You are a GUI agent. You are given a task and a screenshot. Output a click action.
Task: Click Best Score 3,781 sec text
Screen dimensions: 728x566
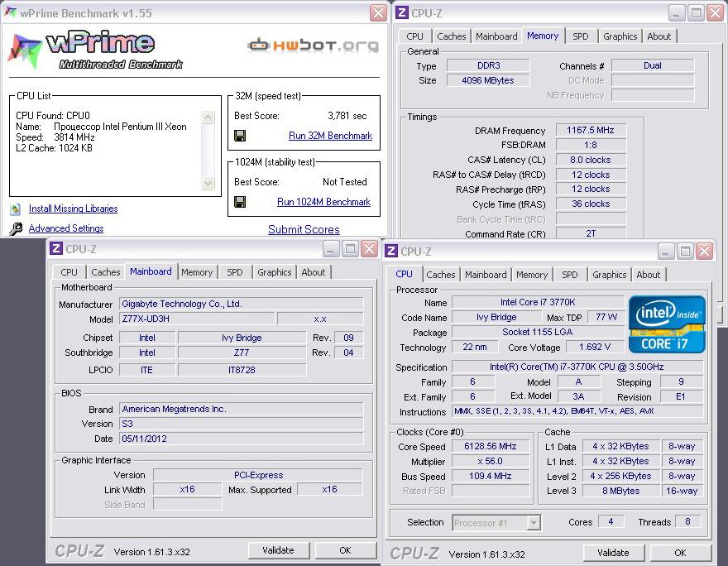tap(347, 116)
